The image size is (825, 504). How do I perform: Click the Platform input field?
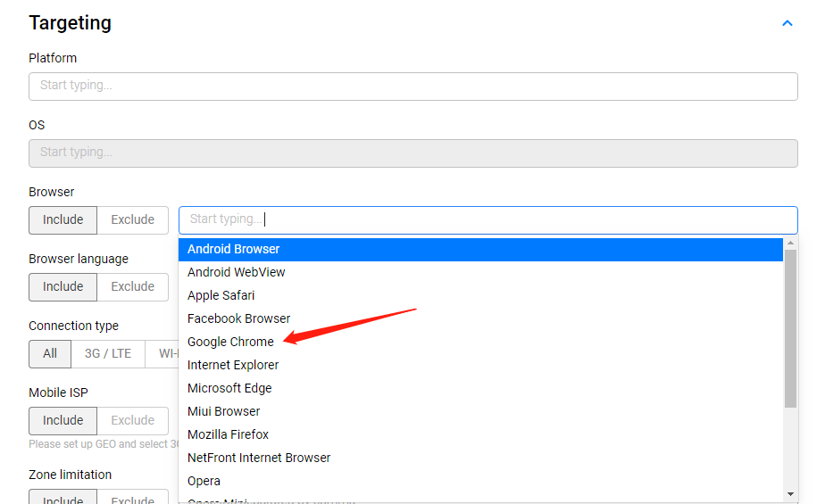point(412,87)
